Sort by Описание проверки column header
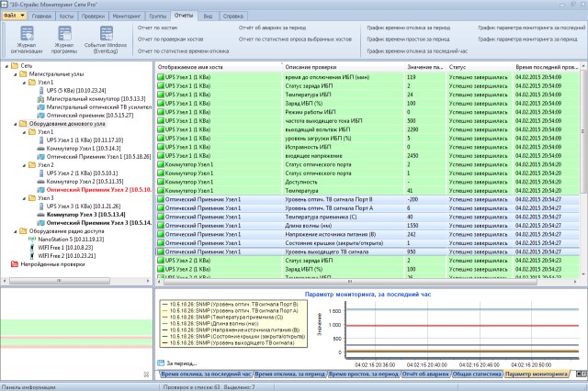This screenshot has height=391, width=588. (x=343, y=67)
